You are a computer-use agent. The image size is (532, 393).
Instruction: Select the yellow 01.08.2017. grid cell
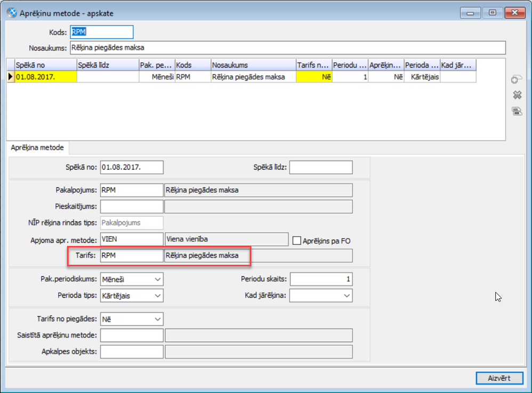coord(46,77)
